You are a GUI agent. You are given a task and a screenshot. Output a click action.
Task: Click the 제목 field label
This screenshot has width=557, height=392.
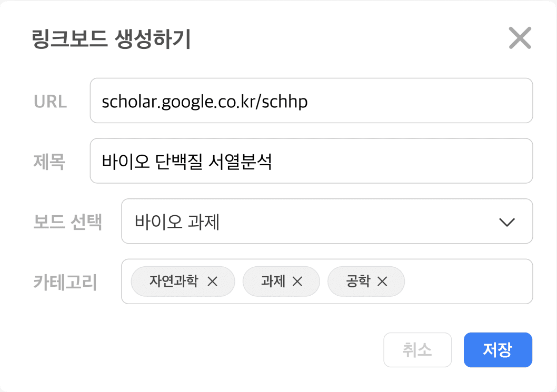[49, 162]
